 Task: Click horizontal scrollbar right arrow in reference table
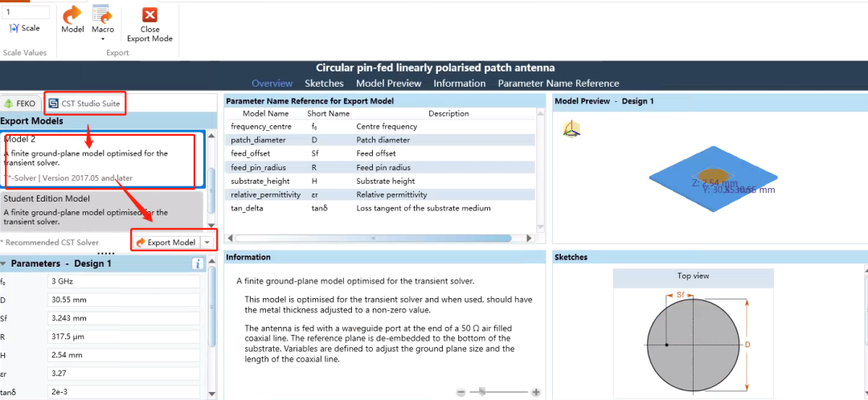[x=529, y=238]
